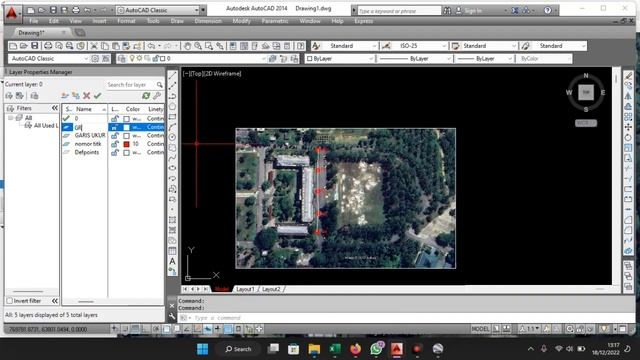Switch to Layout2 tab
This screenshot has height=360, width=640.
point(271,289)
